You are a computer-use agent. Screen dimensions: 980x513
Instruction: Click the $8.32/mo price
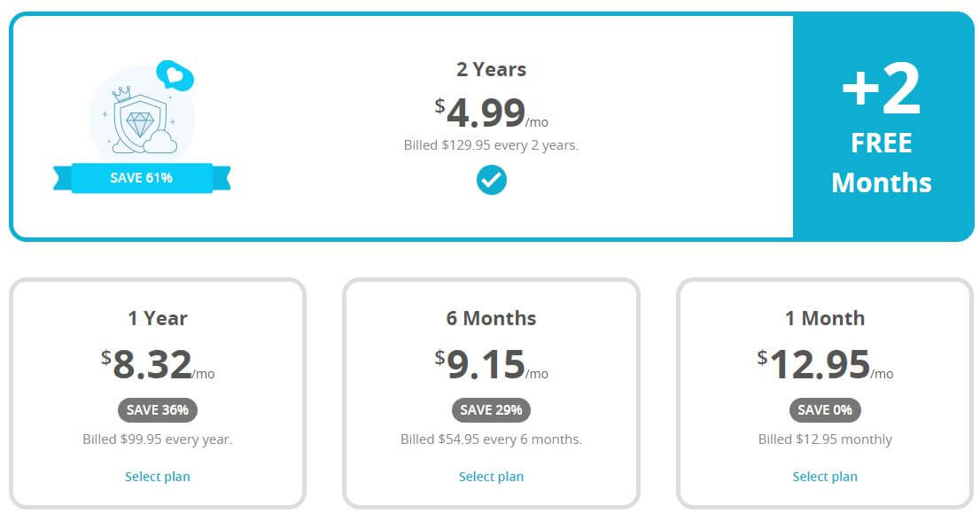[158, 364]
